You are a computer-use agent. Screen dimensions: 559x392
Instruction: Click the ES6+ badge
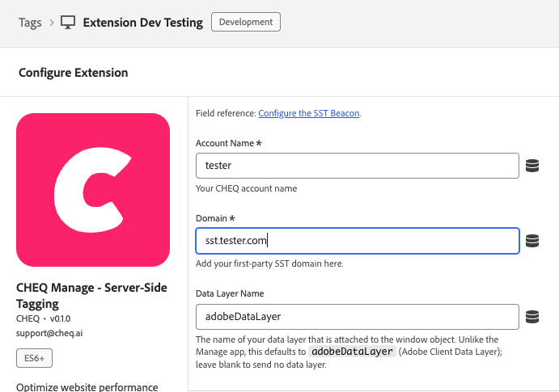pyautogui.click(x=34, y=358)
